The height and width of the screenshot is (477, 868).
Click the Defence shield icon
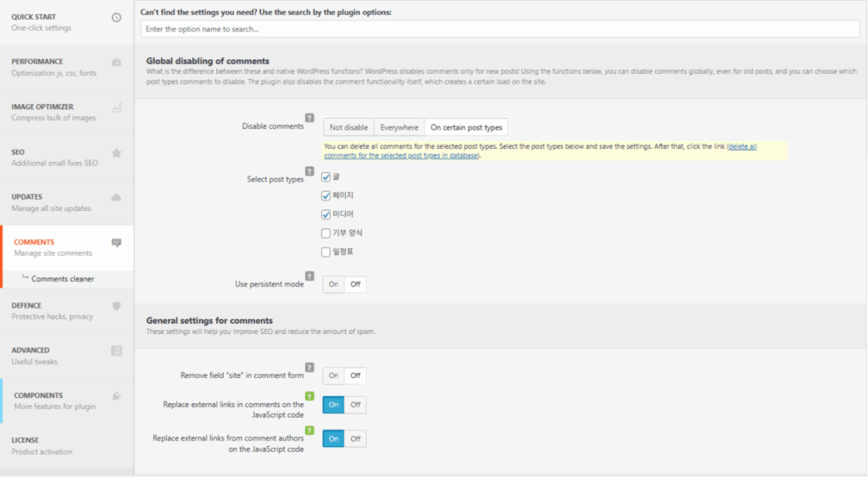(116, 306)
